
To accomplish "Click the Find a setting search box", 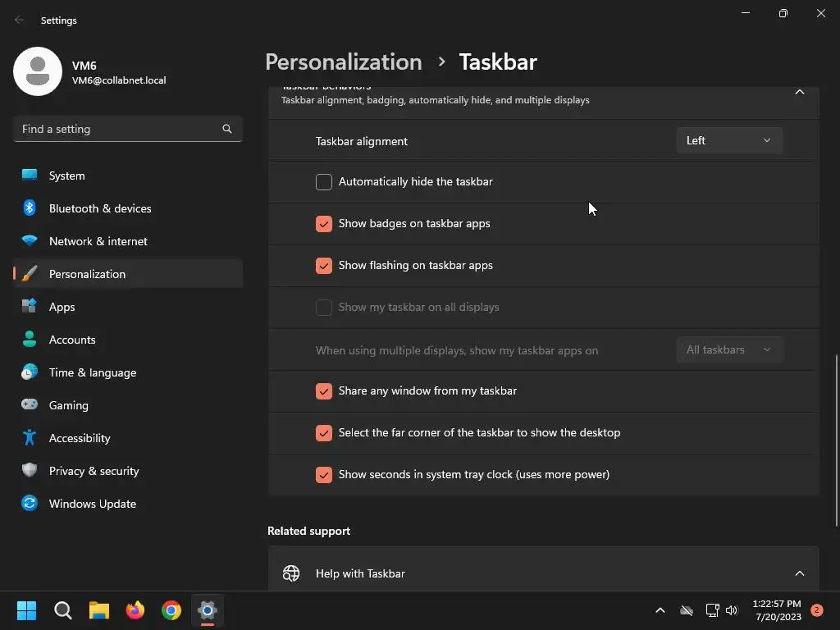I will [127, 129].
